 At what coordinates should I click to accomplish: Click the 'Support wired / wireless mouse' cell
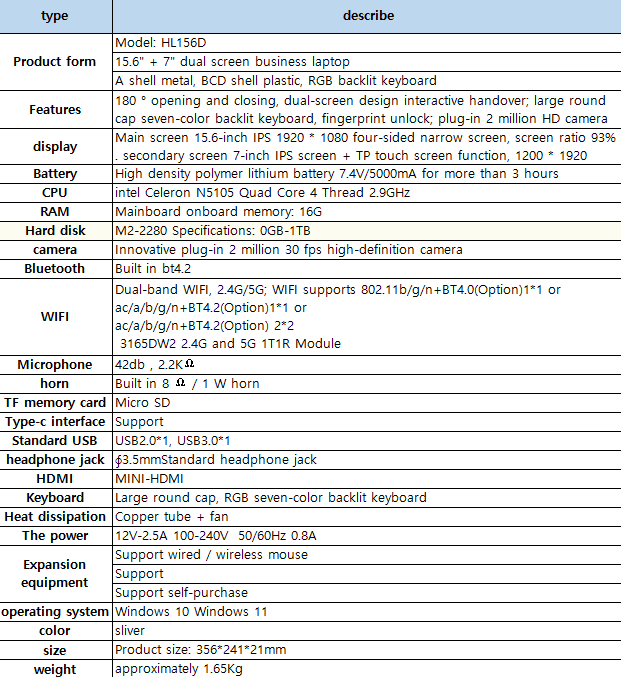pos(366,555)
